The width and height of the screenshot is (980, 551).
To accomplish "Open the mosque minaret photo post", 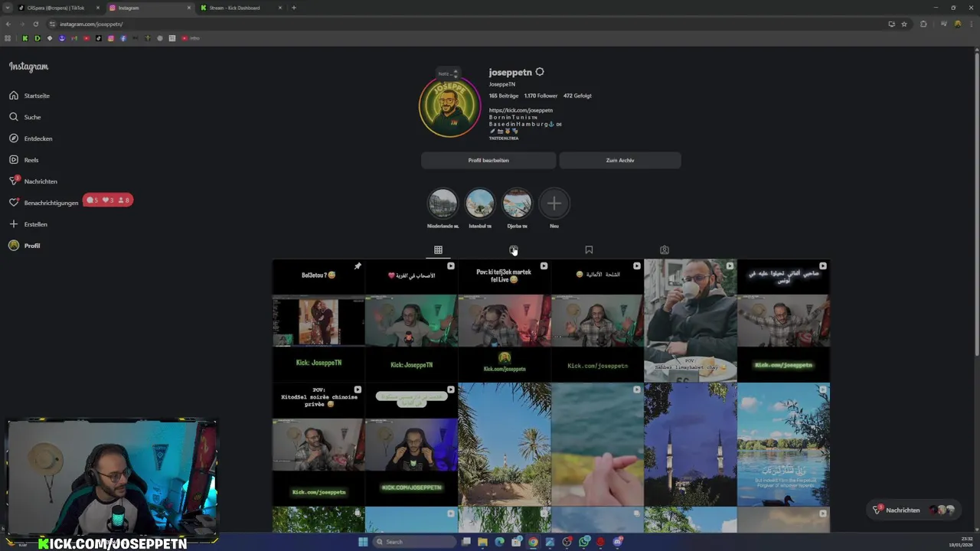I will pyautogui.click(x=690, y=445).
